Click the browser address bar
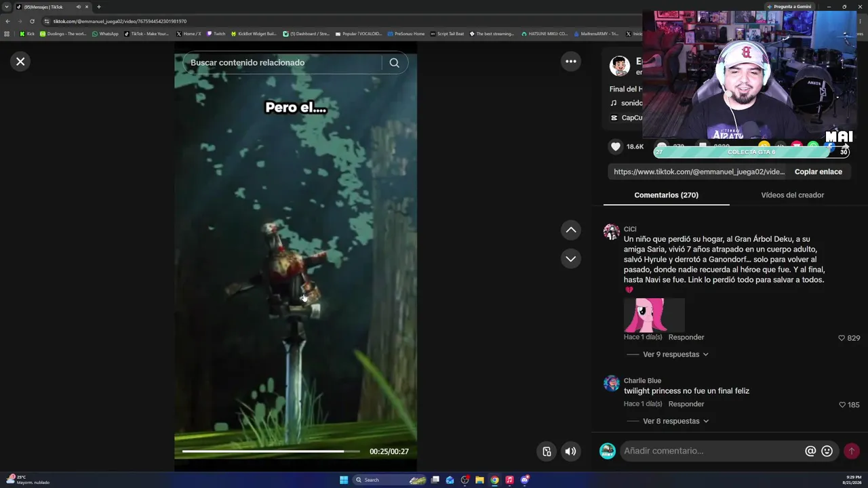Viewport: 868px width, 488px height. [339, 21]
